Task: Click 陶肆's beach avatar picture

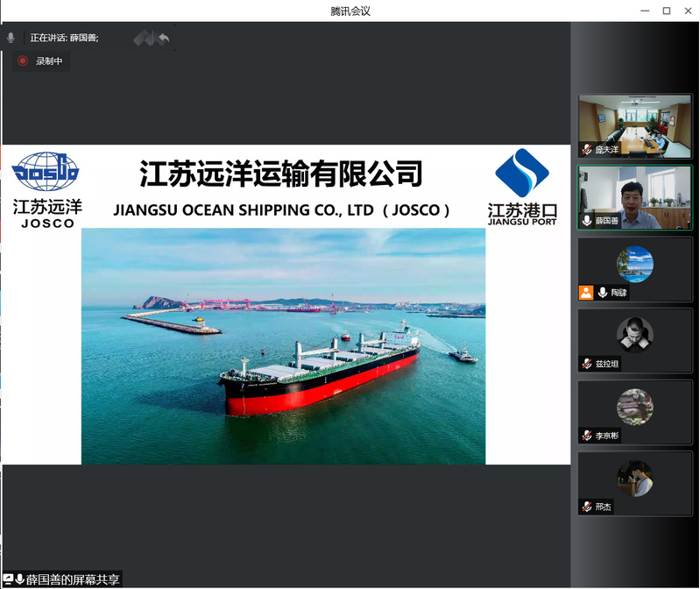Action: point(635,264)
